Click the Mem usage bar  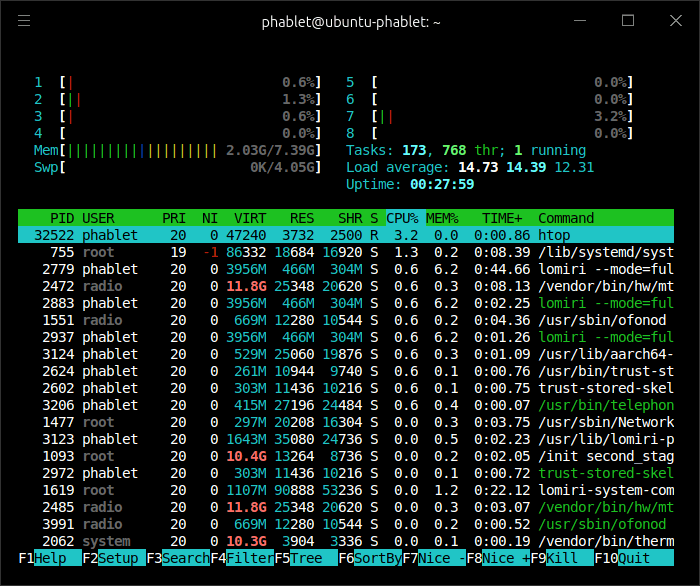[177, 150]
